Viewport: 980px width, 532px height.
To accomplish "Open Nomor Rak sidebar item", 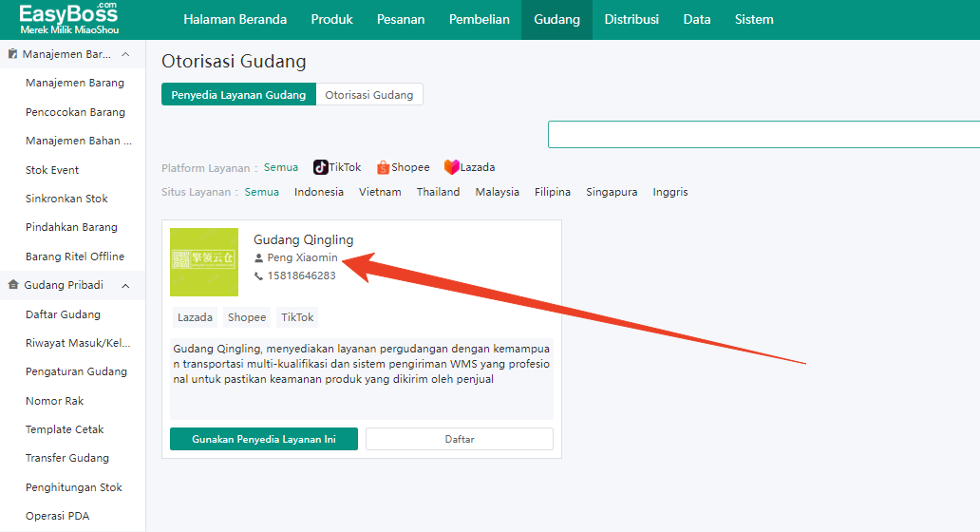I will tap(54, 401).
